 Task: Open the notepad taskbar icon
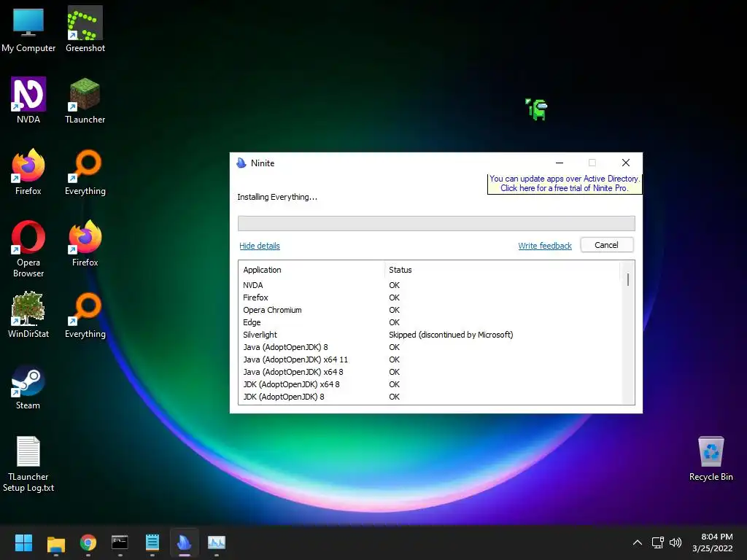(152, 542)
